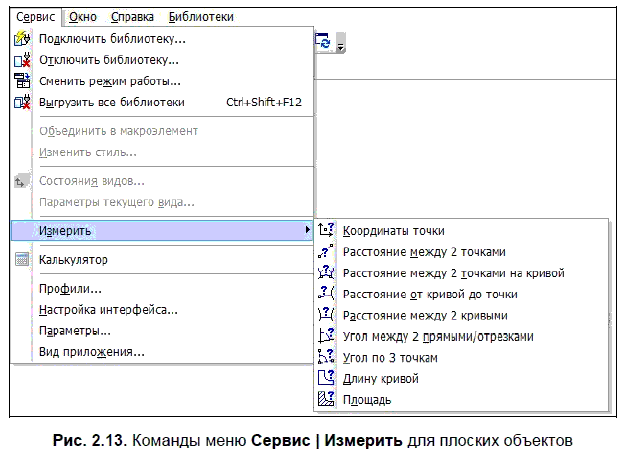Click the Расстояние между 2 точками icon
Viewport: 625px width, 455px height.
tap(325, 252)
